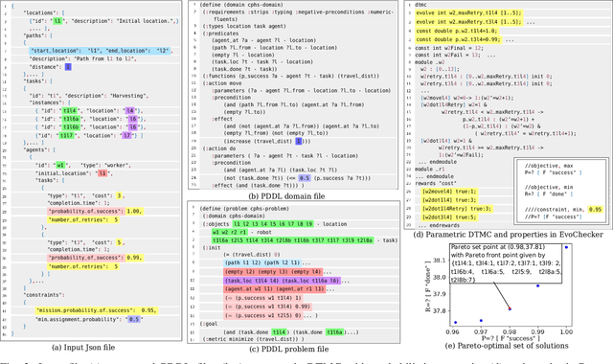Screen dimensions: 613x364
Task: Click the red "(empty l2) (empty l3)" line
Action: (x=273, y=272)
